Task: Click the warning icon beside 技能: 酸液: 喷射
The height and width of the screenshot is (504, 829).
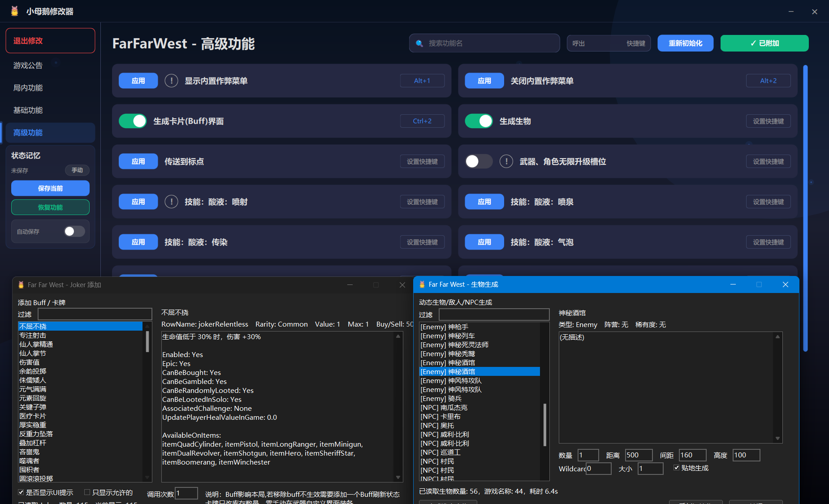Action: click(x=171, y=202)
